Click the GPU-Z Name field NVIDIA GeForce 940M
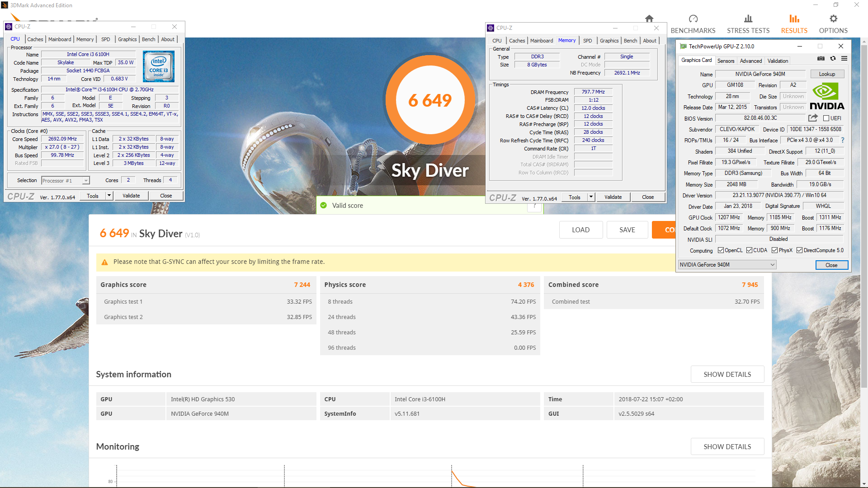This screenshot has height=488, width=868. point(760,74)
